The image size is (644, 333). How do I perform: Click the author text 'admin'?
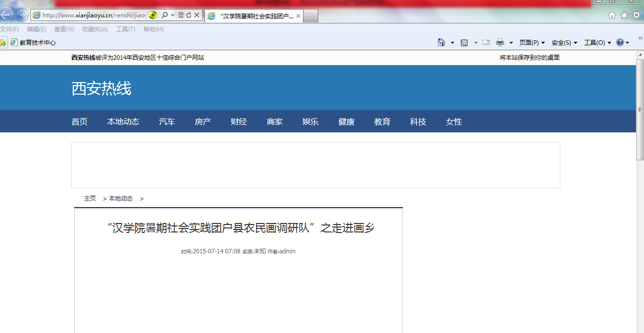tap(287, 251)
